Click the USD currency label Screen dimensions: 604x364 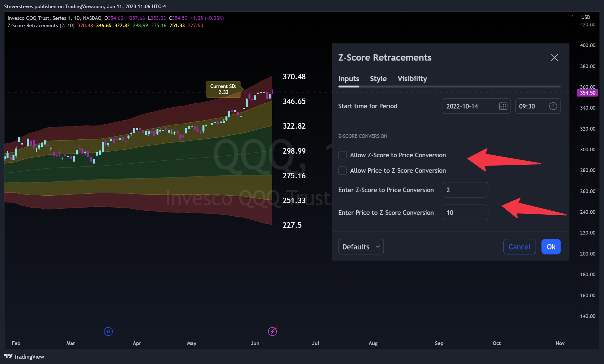[x=586, y=17]
